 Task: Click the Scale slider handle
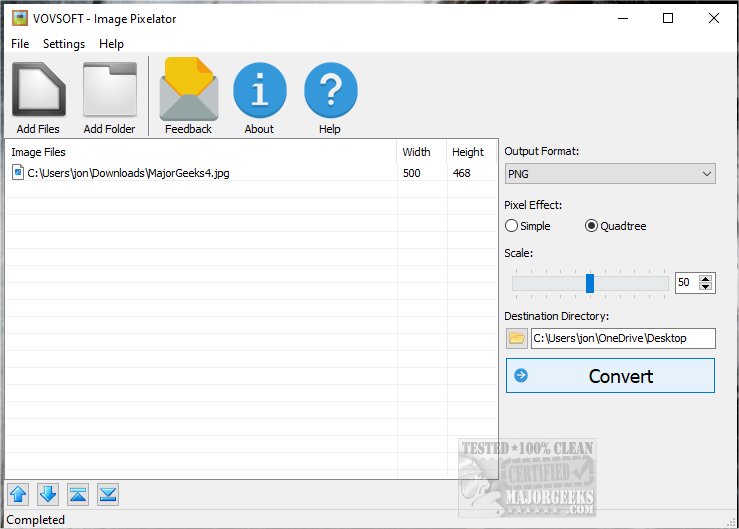click(x=590, y=283)
